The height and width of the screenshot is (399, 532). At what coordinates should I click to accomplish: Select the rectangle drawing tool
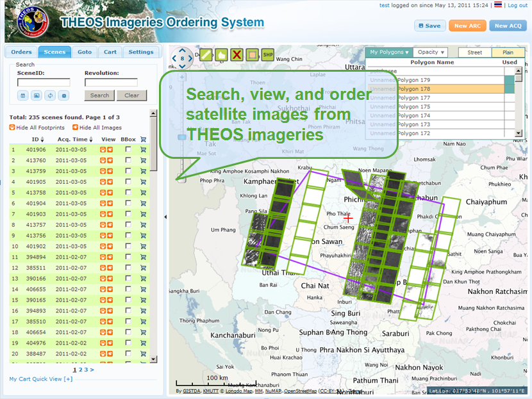pos(252,54)
